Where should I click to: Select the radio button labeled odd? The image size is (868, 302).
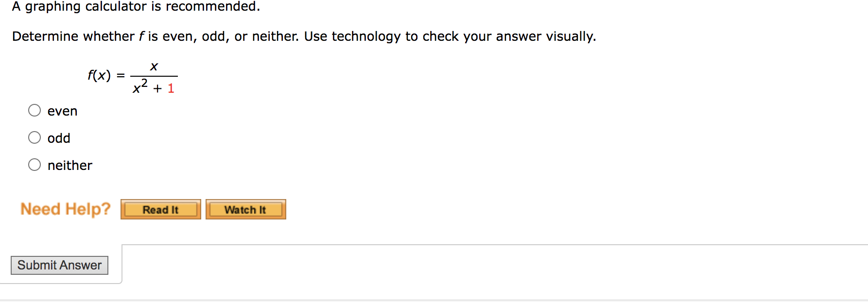click(x=35, y=137)
